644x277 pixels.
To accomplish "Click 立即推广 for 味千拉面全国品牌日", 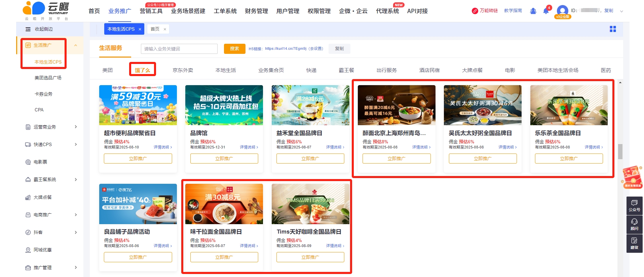I will [x=224, y=257].
